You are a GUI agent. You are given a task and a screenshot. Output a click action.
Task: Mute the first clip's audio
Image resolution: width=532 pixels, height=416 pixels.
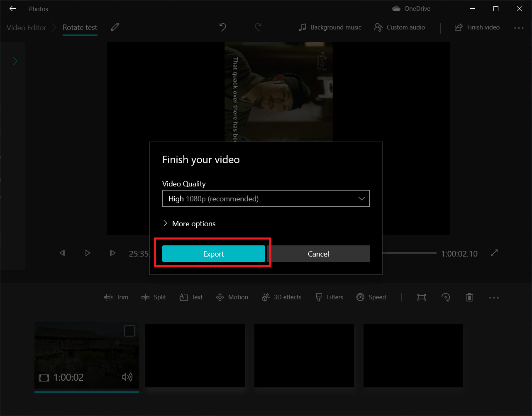[127, 377]
